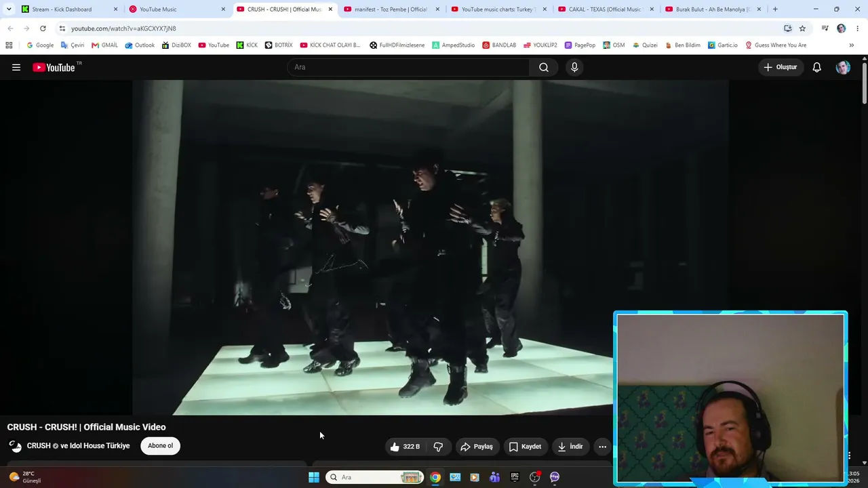Open the Google bookmark

tap(40, 45)
